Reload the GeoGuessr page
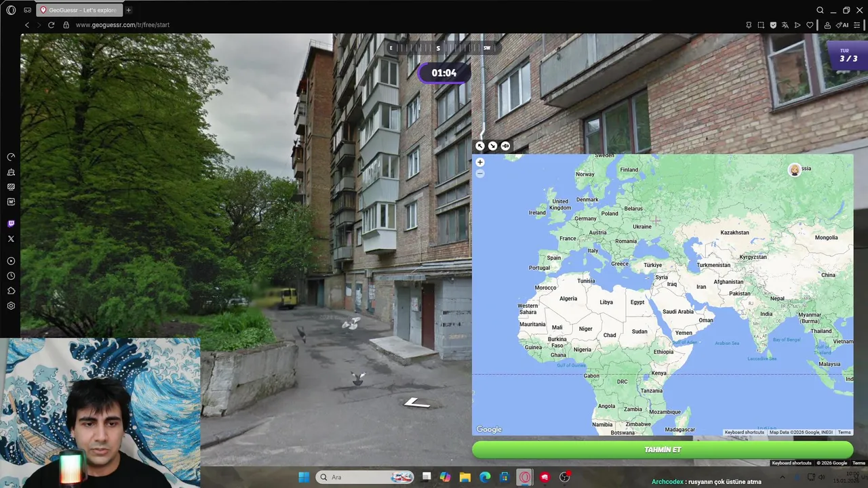Image resolution: width=868 pixels, height=488 pixels. [51, 25]
